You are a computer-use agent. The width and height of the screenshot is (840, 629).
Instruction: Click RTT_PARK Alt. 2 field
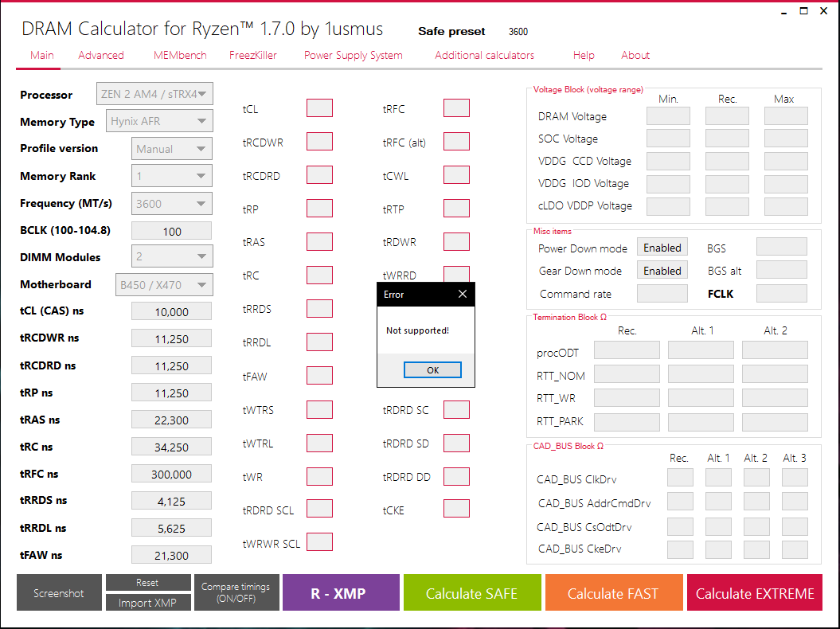pyautogui.click(x=775, y=422)
